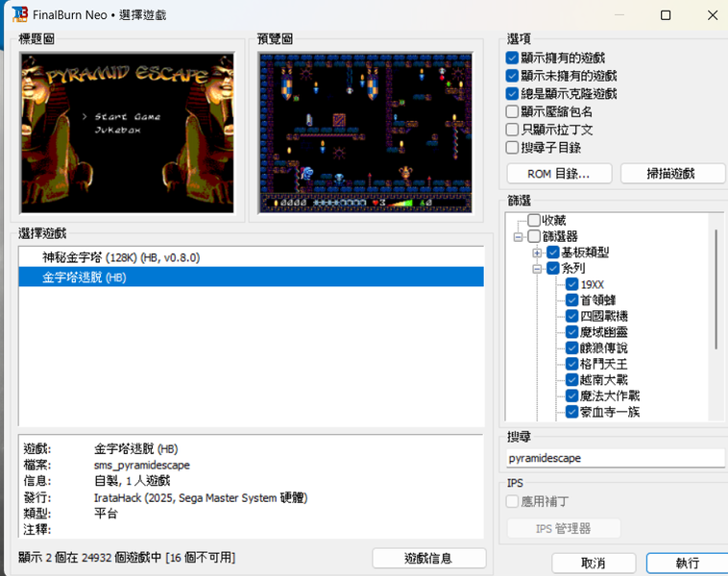Uncheck the 格鬥天王 series checkbox
The width and height of the screenshot is (728, 576).
tap(572, 364)
